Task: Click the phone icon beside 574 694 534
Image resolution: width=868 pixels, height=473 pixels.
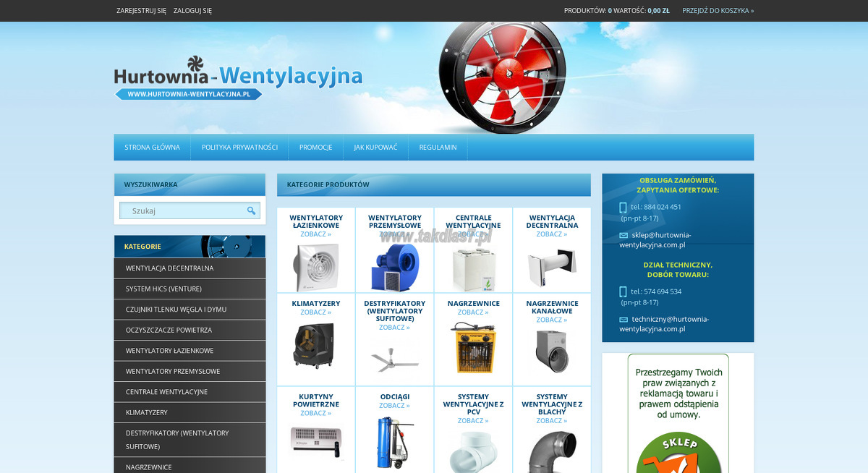Action: (x=623, y=292)
